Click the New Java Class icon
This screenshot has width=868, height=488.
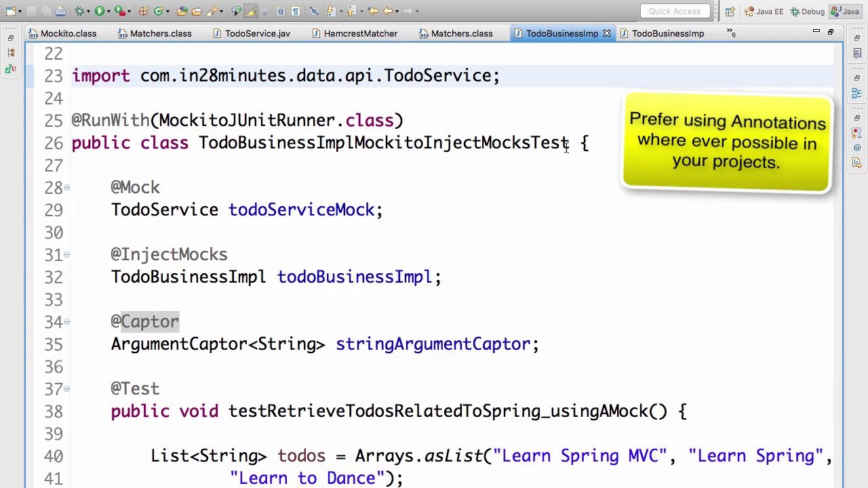[158, 11]
